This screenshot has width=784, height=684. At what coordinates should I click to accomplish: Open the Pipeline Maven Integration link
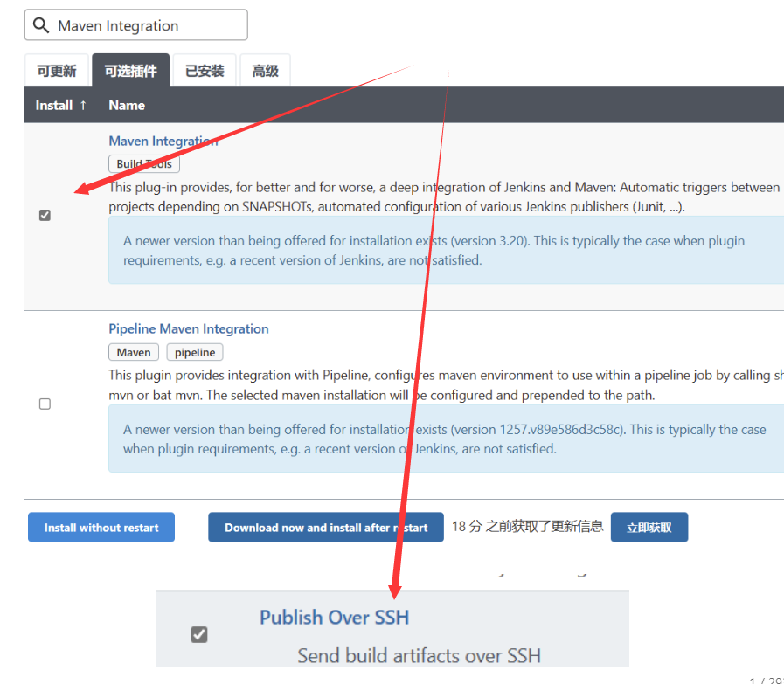tap(189, 328)
